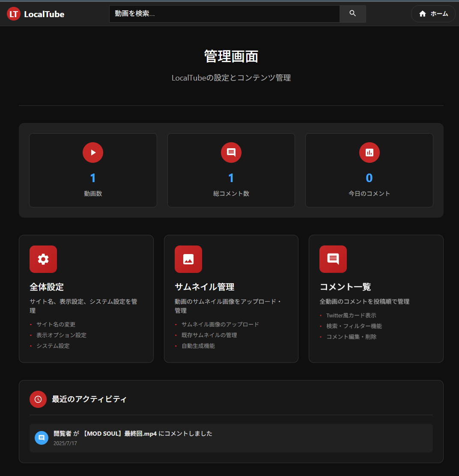The width and height of the screenshot is (459, 476).
Task: Click Twitter風カード表示 list item
Action: click(x=351, y=315)
